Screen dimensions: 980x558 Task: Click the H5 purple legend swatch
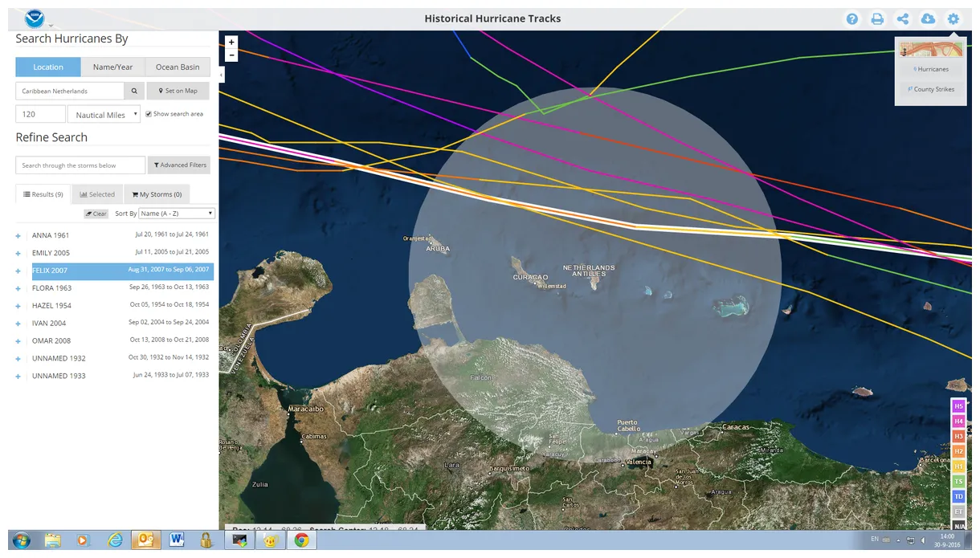(958, 406)
